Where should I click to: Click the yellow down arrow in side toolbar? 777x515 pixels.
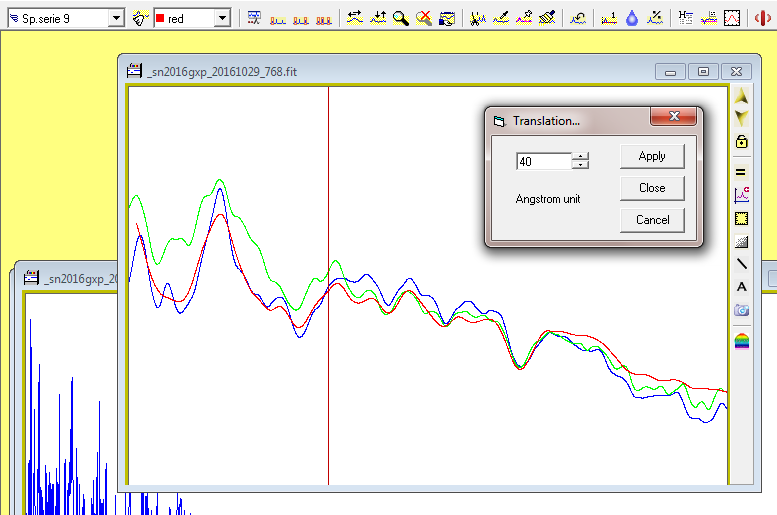[741, 118]
